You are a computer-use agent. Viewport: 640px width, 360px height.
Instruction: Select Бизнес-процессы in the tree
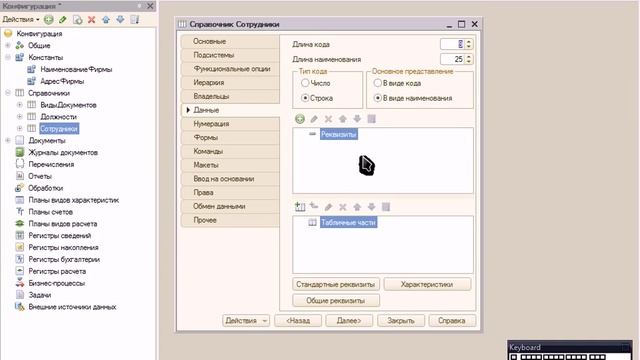pos(56,283)
